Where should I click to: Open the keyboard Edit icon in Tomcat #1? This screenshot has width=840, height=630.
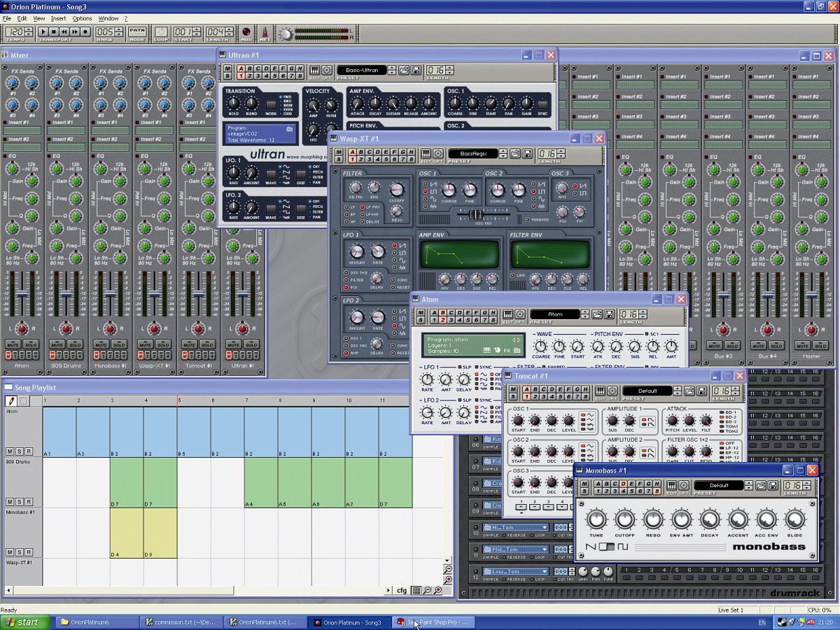(x=601, y=391)
